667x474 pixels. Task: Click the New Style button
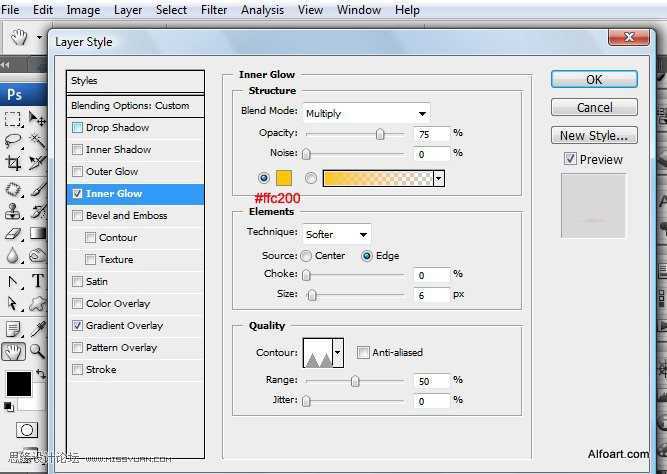point(594,135)
